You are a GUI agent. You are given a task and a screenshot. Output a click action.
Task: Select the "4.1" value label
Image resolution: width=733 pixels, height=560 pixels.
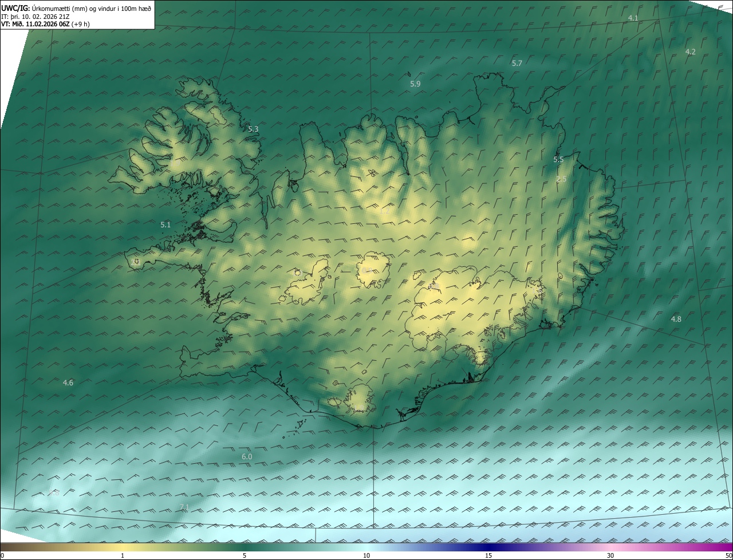[633, 18]
